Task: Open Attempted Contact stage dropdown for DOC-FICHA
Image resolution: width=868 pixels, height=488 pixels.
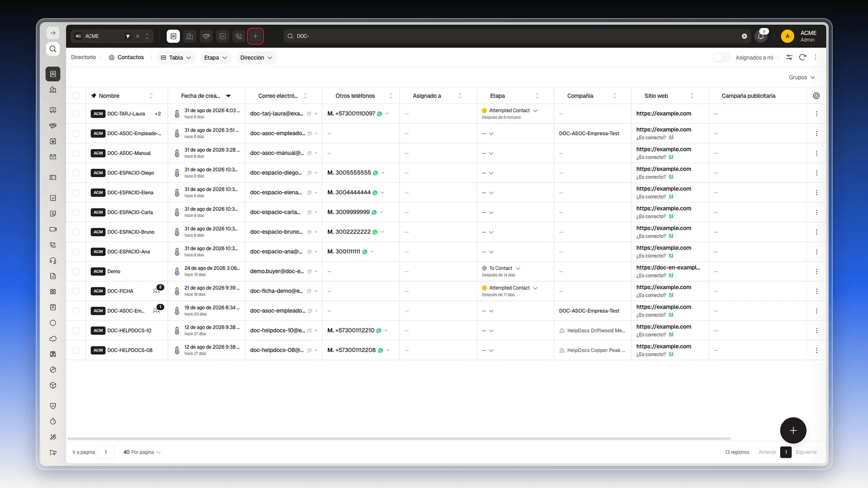Action: 535,288
